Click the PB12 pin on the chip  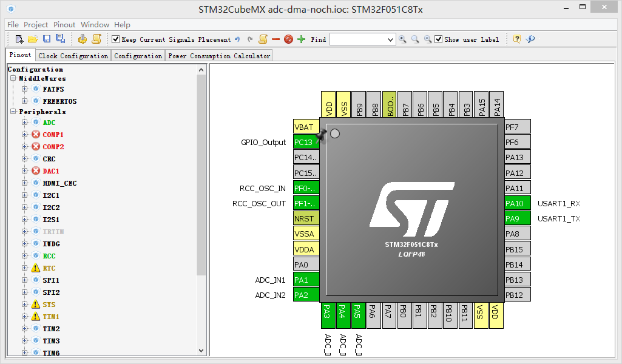[x=517, y=295]
